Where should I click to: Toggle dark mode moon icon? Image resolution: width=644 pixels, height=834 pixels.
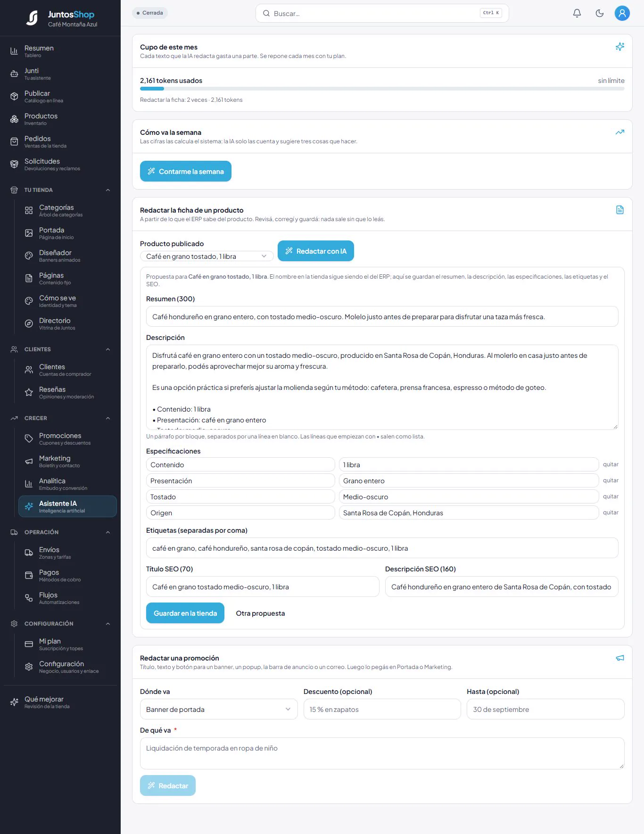pos(599,13)
